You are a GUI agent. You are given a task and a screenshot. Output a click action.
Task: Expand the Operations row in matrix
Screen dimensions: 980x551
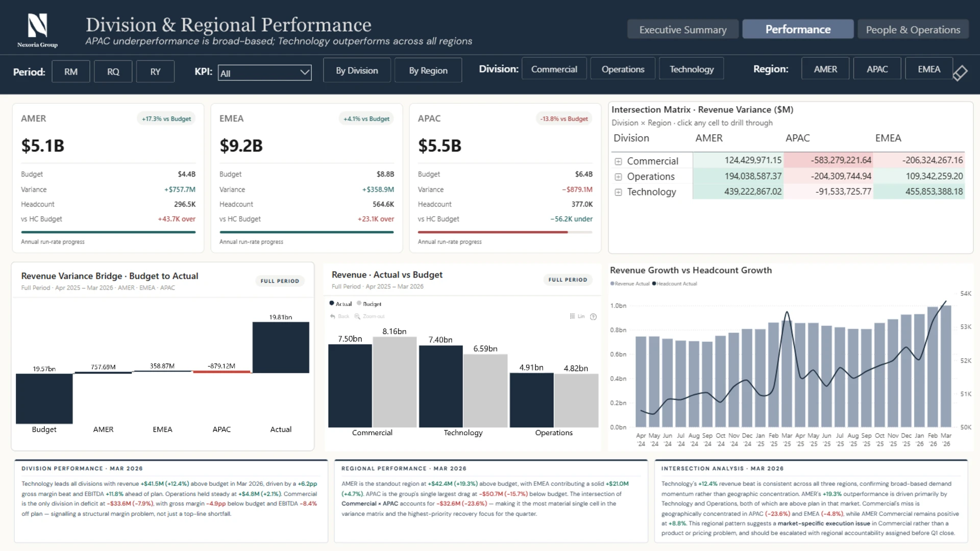point(618,177)
